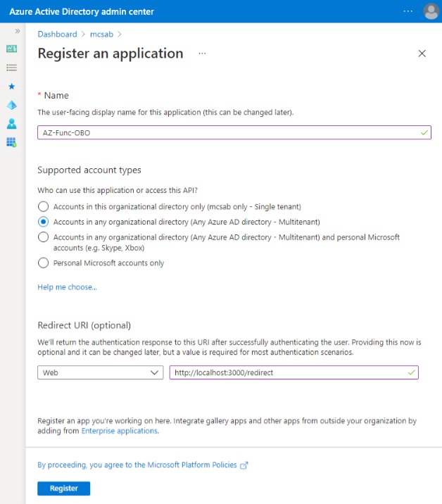Image resolution: width=442 pixels, height=504 pixels.
Task: Click the redirect URI input field
Action: pyautogui.click(x=289, y=372)
